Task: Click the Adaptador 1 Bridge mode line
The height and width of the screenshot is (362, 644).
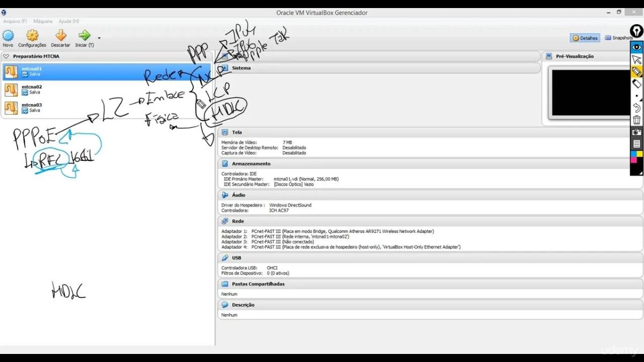Action: pyautogui.click(x=328, y=231)
